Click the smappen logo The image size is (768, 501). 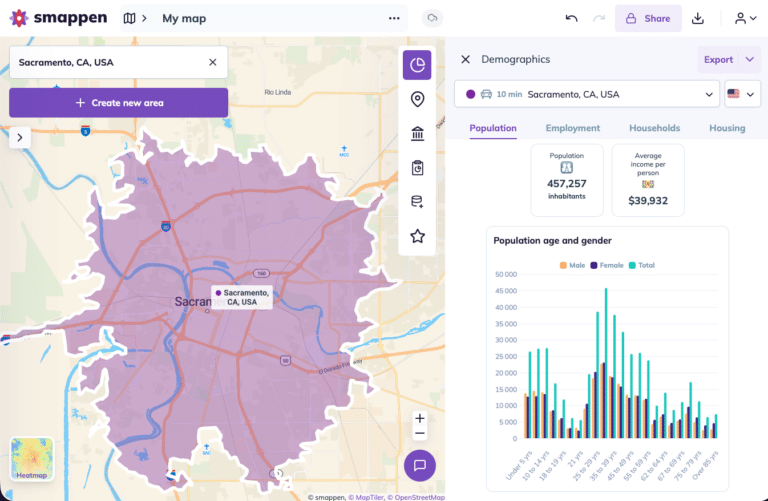58,18
